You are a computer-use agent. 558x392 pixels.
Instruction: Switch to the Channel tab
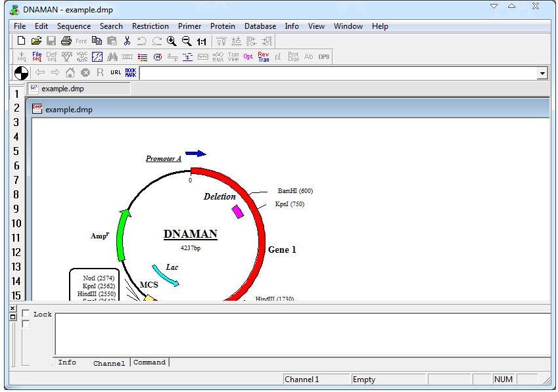(x=109, y=364)
